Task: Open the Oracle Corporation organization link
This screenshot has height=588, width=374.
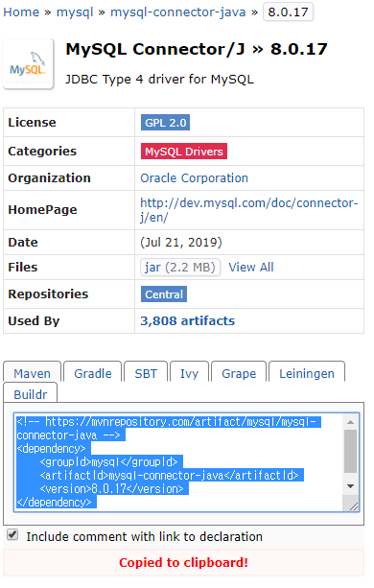Action: click(194, 177)
